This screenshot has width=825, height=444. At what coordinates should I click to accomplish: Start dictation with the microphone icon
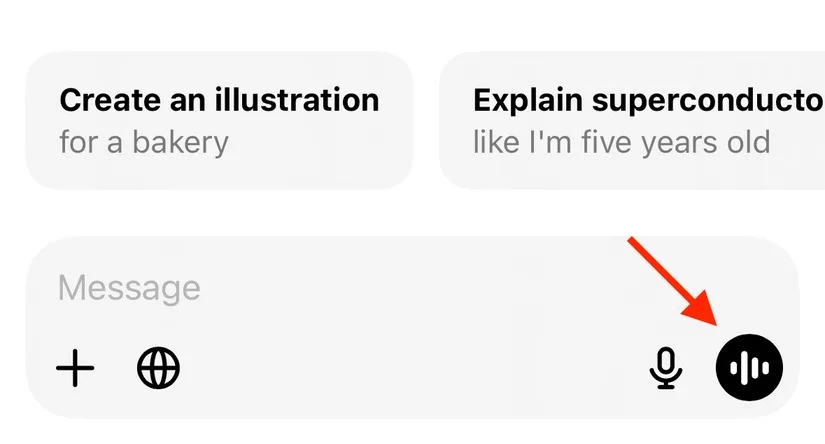(666, 368)
